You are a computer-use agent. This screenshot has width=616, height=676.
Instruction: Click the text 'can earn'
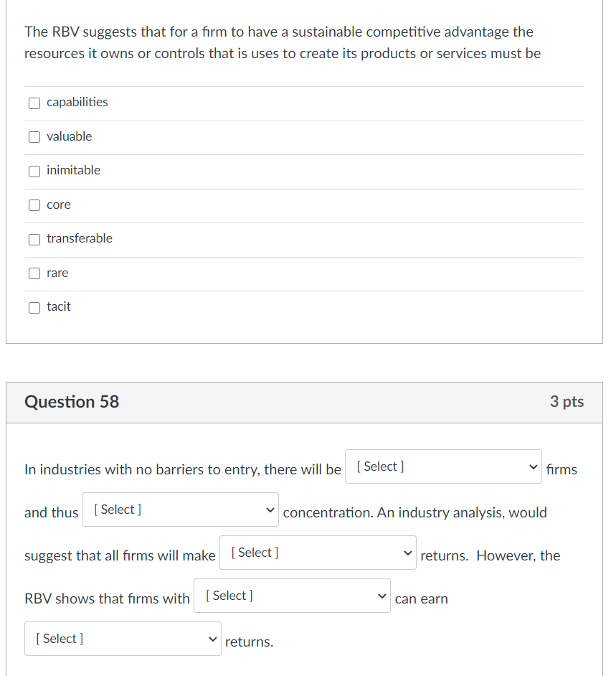[x=421, y=599]
